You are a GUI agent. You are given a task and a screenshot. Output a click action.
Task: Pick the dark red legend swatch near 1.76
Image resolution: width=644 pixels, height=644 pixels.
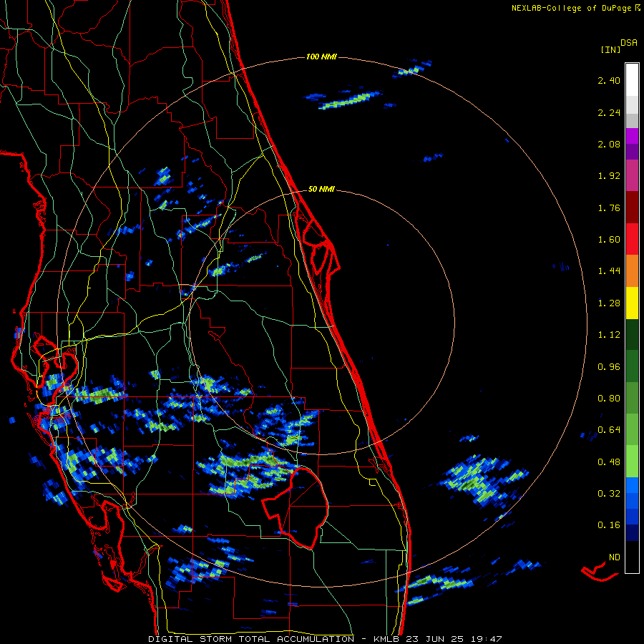(x=632, y=208)
